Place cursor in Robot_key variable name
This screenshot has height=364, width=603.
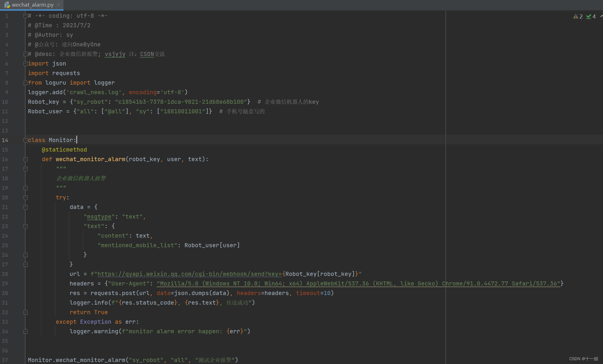click(43, 102)
